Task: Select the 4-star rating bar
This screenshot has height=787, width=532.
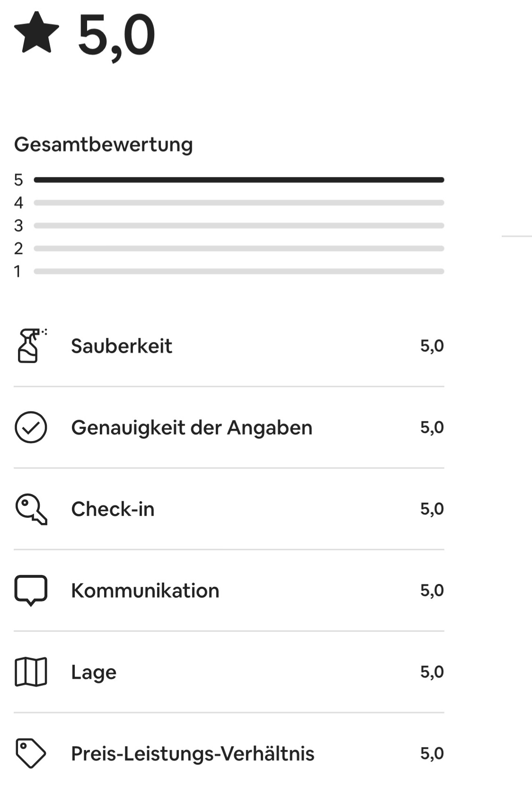Action: click(239, 203)
